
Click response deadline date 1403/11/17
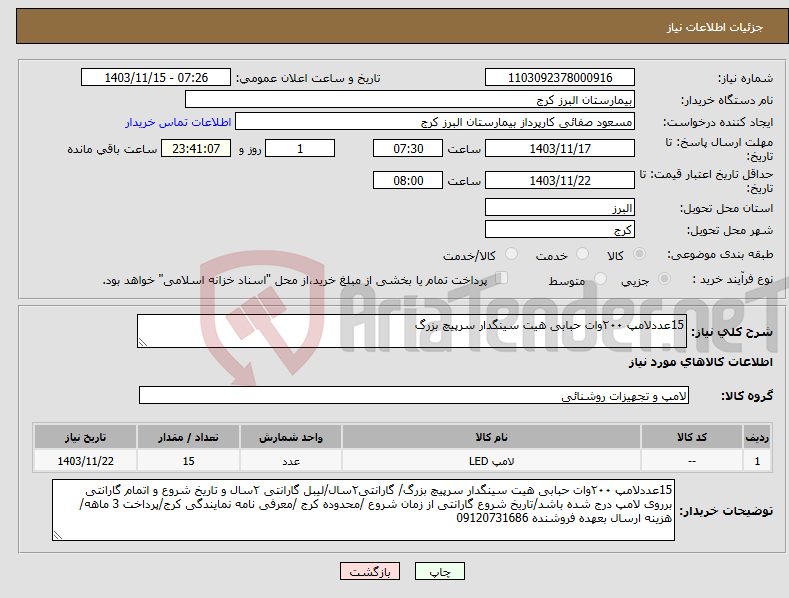click(x=560, y=148)
